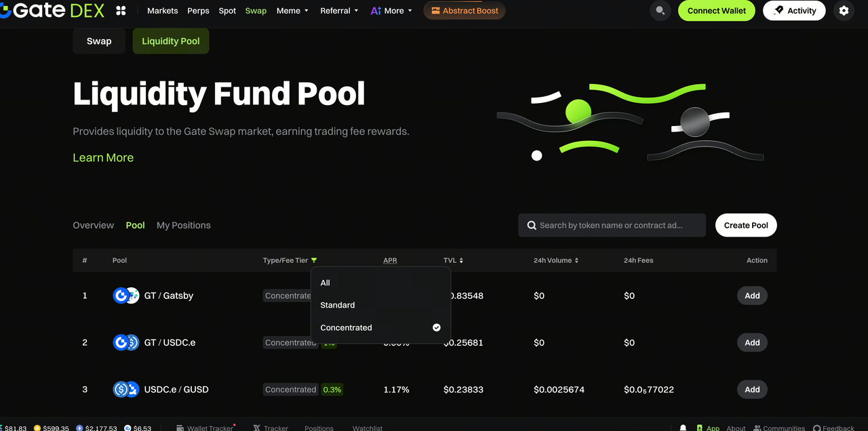Expand the Referral menu dropdown
Image resolution: width=868 pixels, height=431 pixels.
[x=339, y=11]
